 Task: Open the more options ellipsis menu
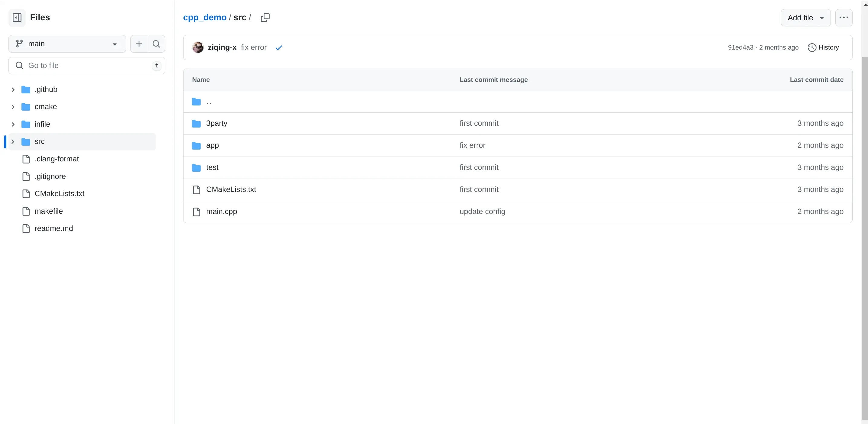click(844, 18)
